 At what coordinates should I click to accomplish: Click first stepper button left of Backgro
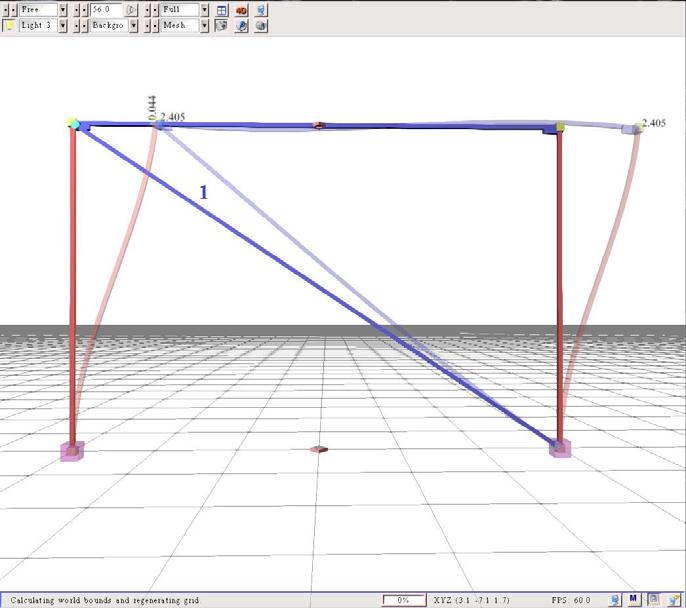pos(76,25)
